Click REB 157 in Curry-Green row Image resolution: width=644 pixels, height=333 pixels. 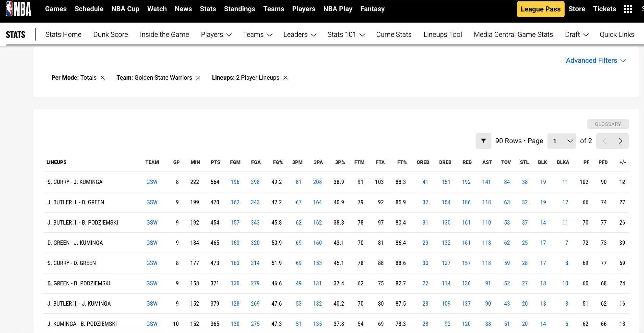pos(466,263)
